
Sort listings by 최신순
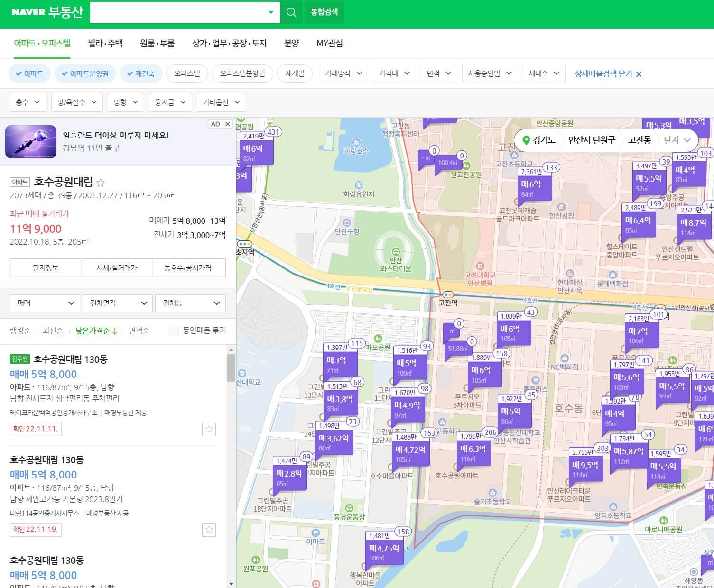point(53,331)
